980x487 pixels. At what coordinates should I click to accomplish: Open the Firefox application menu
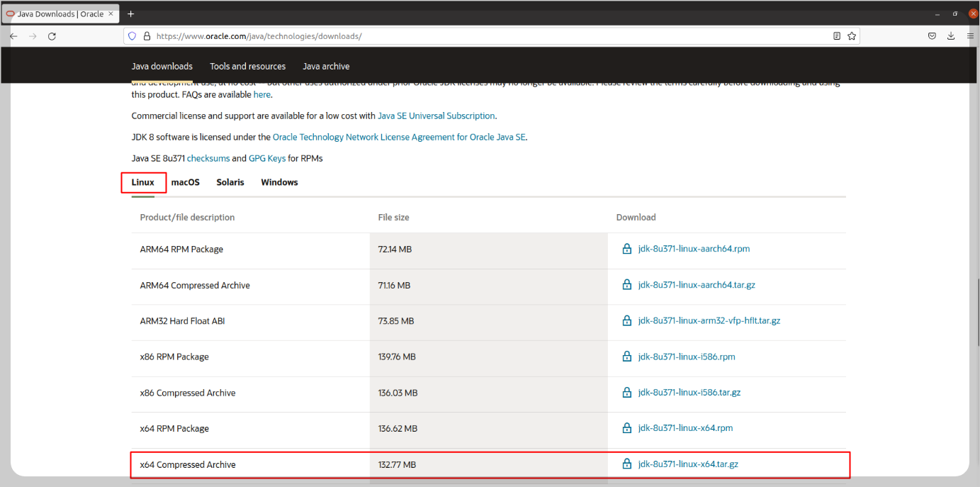click(970, 36)
